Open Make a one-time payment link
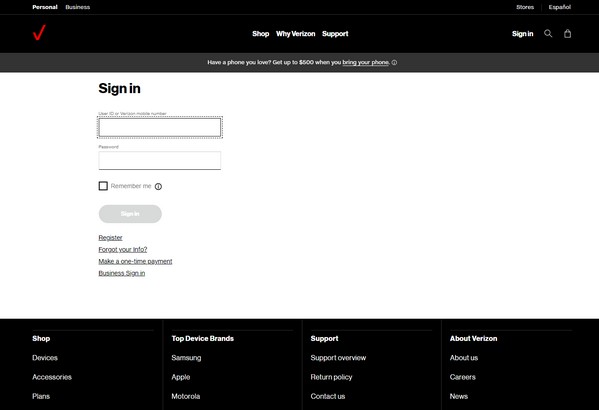The image size is (599, 410). pos(135,261)
